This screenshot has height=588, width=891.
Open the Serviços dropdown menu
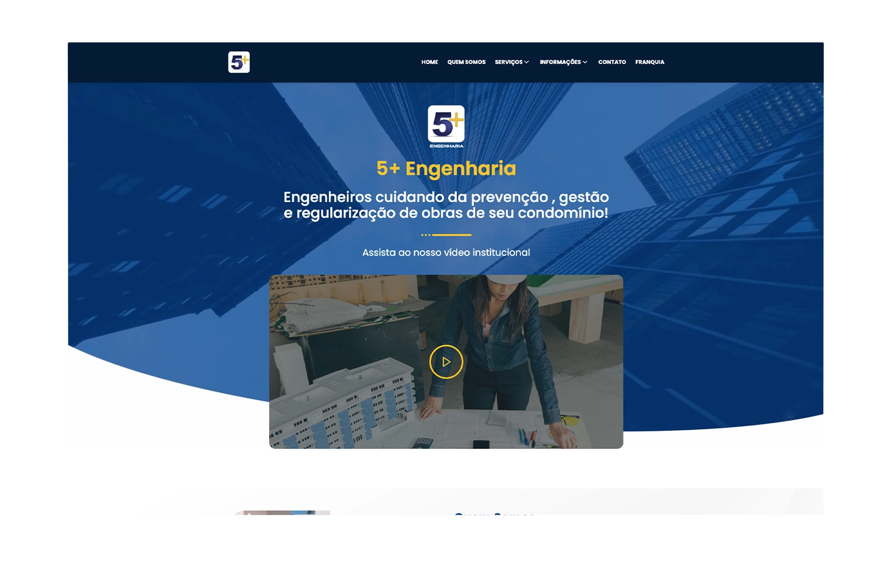pyautogui.click(x=508, y=62)
